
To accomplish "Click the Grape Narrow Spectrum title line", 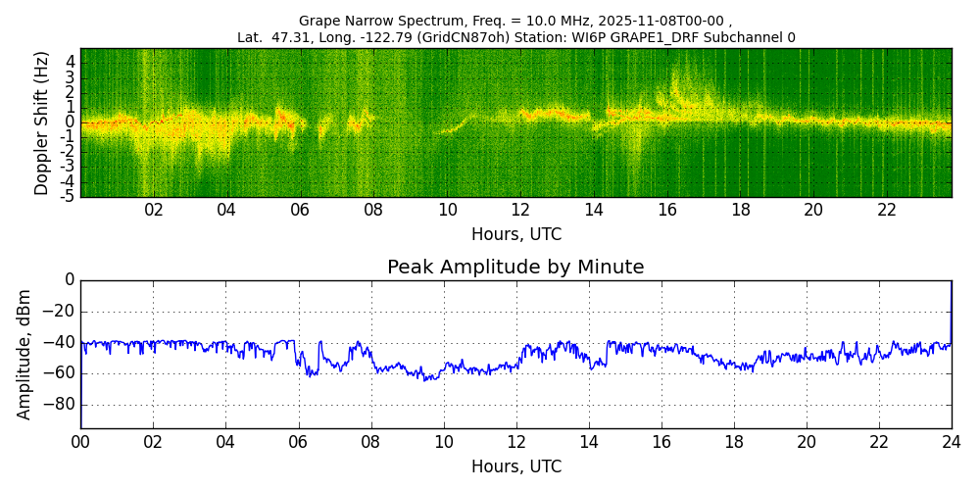I will click(515, 21).
